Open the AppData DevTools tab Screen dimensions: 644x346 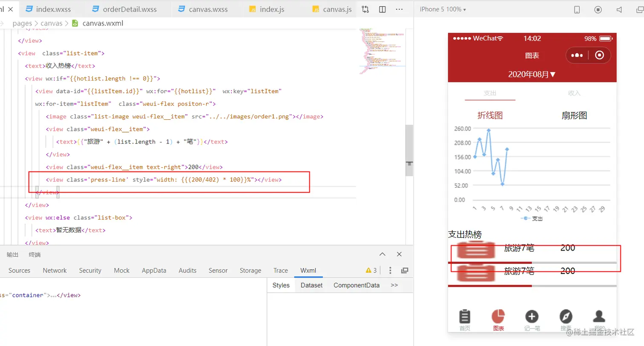point(154,271)
